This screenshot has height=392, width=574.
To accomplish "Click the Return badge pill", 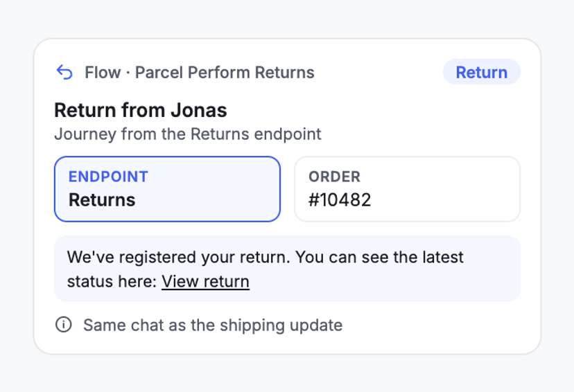I will pyautogui.click(x=481, y=72).
